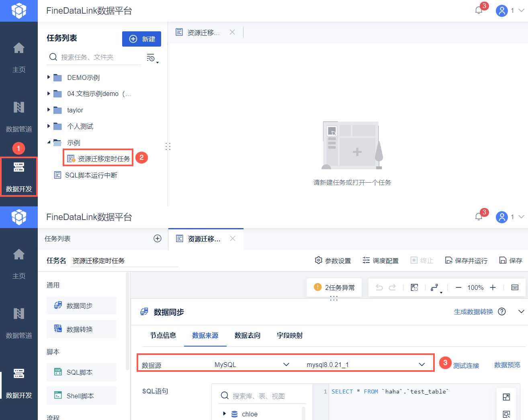528x420 pixels.
Task: Click the user avatar in the upper screenshot
Action: pyautogui.click(x=502, y=11)
